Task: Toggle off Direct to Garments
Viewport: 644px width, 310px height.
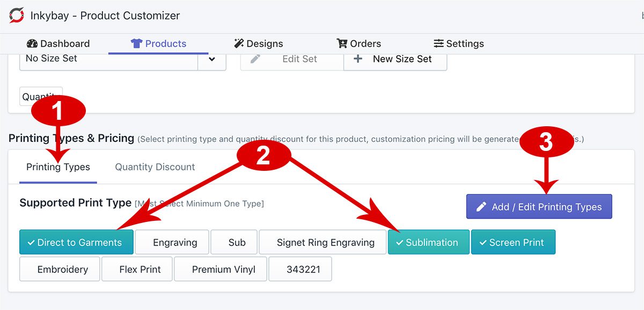Action: tap(76, 242)
